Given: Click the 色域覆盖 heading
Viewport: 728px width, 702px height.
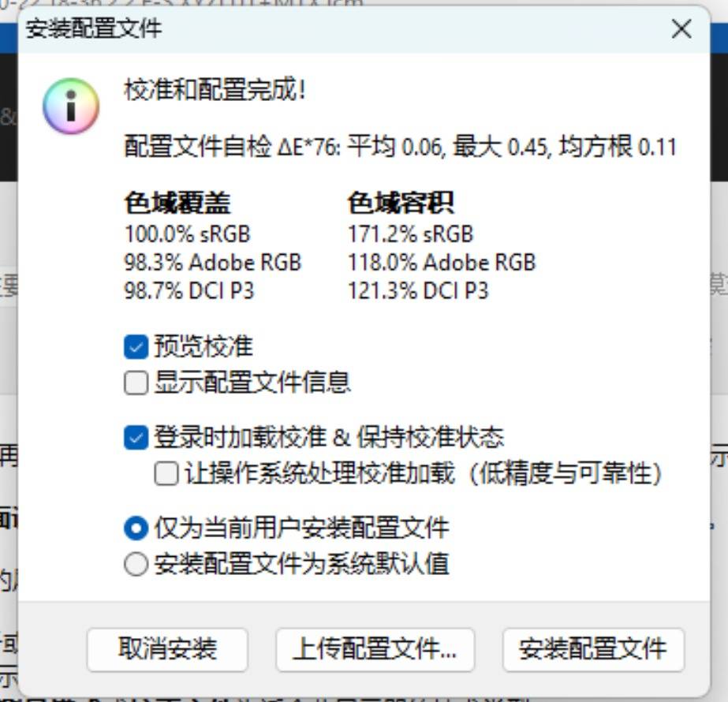Looking at the screenshot, I should tap(177, 204).
